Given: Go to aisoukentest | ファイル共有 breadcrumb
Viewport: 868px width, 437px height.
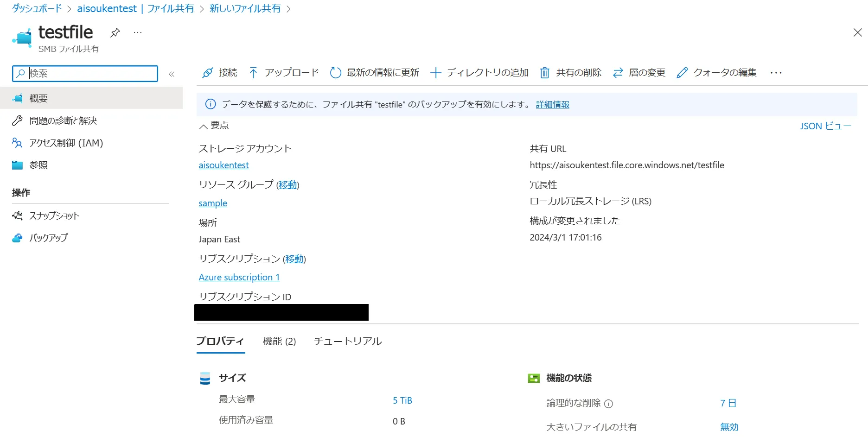Looking at the screenshot, I should coord(135,8).
